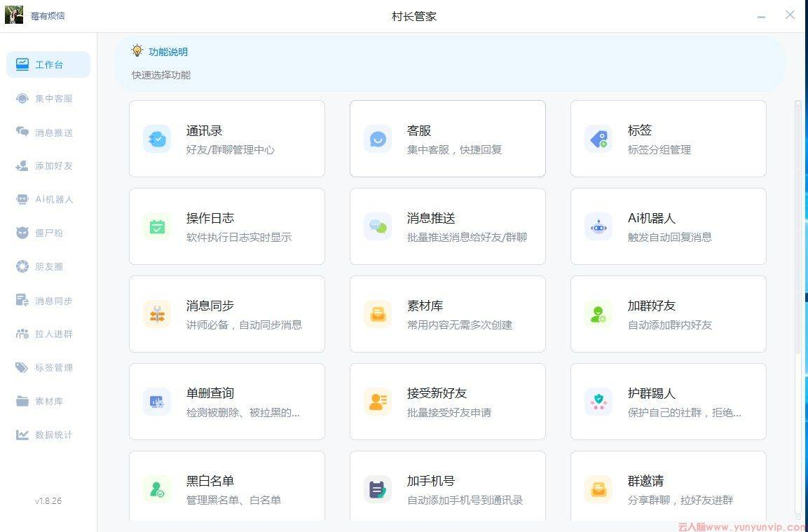Image resolution: width=808 pixels, height=532 pixels.
Task: Open the 操作日志 operation log card
Action: click(226, 226)
